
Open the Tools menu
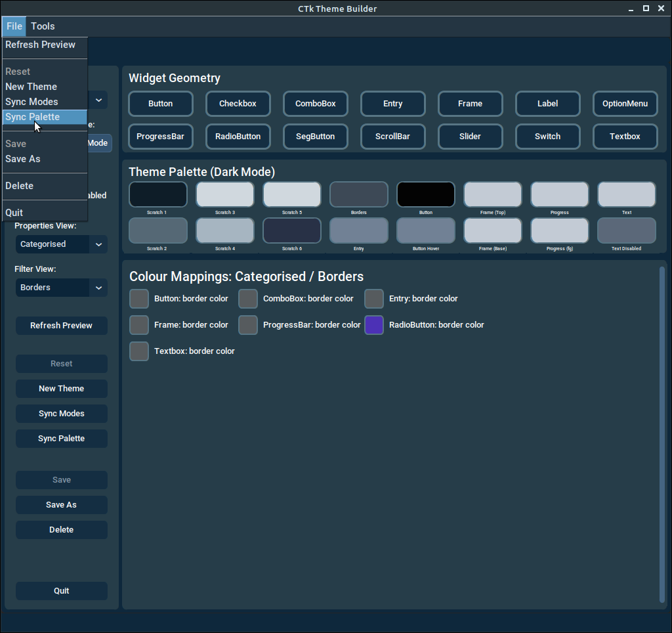(x=43, y=26)
